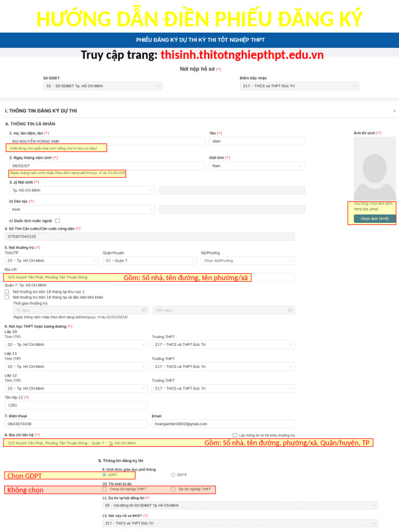Check the Chưa tốt nghiệp THPT box
This screenshot has width=399, height=532.
104,489
